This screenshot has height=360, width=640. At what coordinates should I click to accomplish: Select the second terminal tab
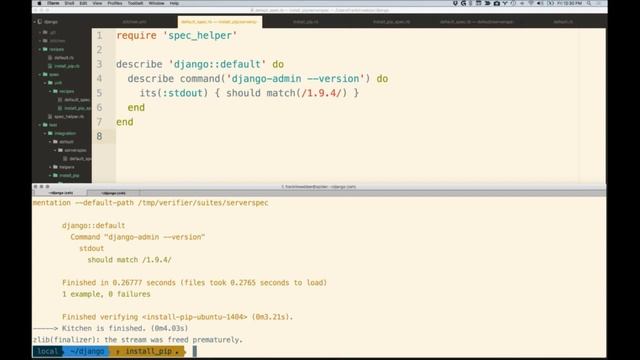click(114, 193)
